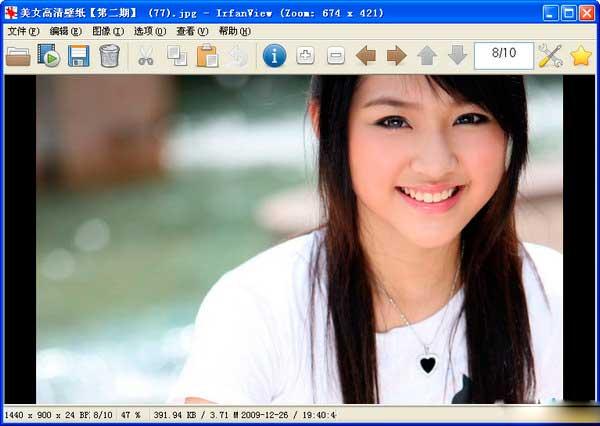Open the 文件(F) menu
Screen dimensions: 600x426
click(23, 31)
